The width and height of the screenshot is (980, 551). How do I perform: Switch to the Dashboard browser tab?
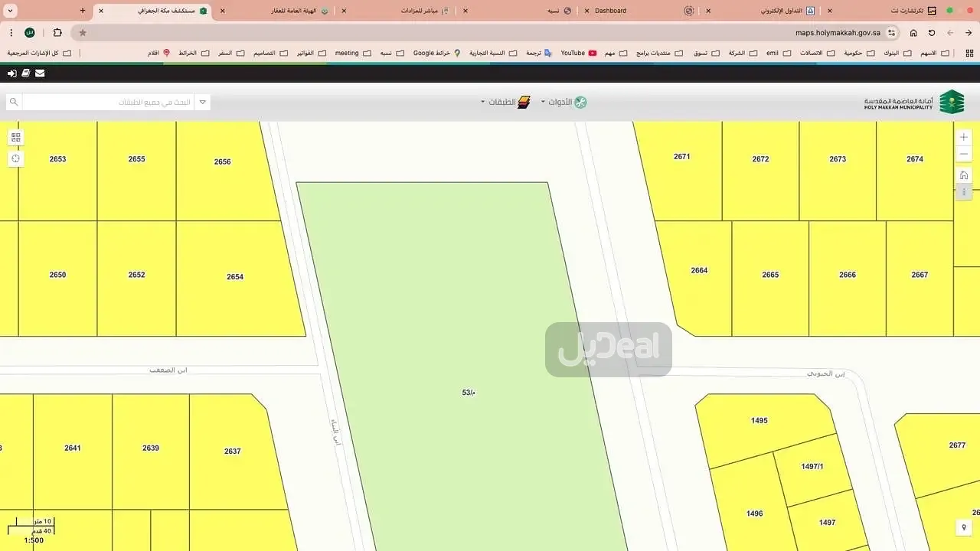609,11
